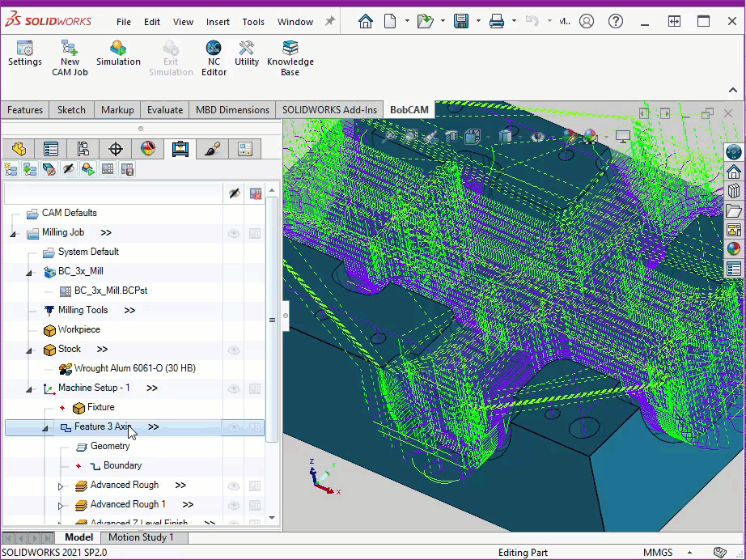This screenshot has height=560, width=746.
Task: Open BobCAM Settings
Action: coord(25,53)
